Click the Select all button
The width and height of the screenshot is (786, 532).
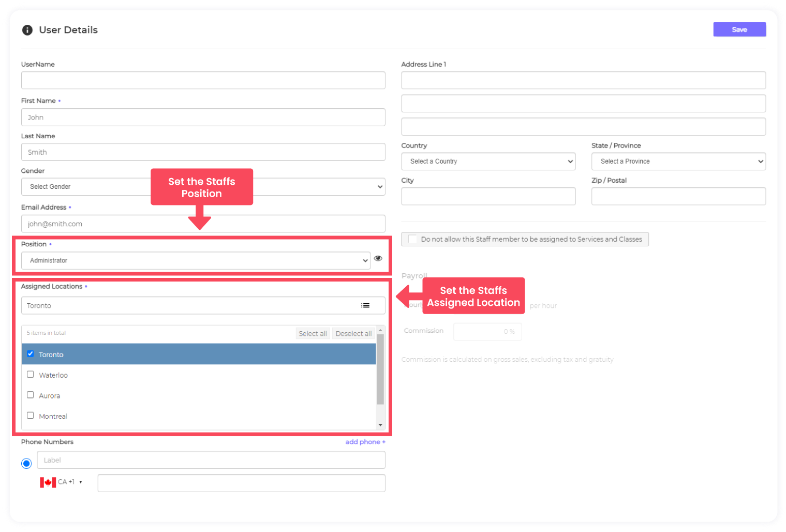pyautogui.click(x=313, y=333)
